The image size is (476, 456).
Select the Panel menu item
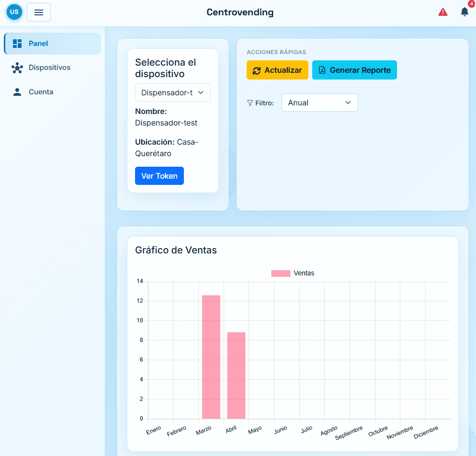click(x=53, y=44)
